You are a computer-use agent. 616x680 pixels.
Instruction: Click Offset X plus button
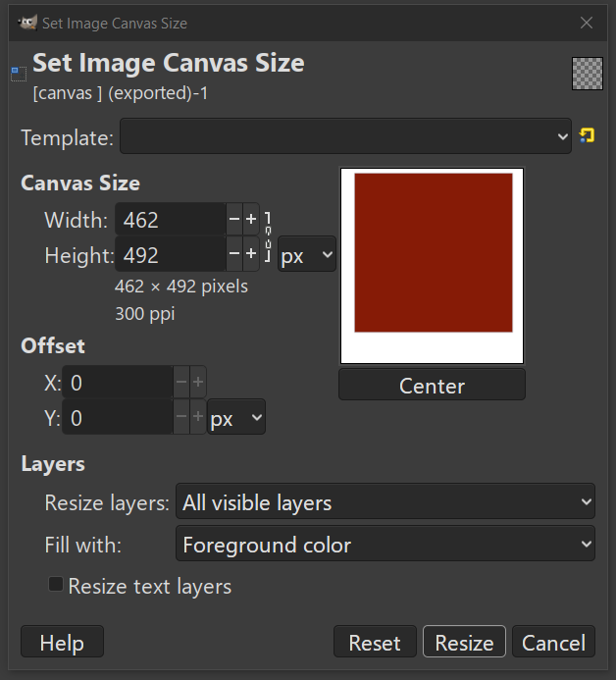pyautogui.click(x=198, y=382)
